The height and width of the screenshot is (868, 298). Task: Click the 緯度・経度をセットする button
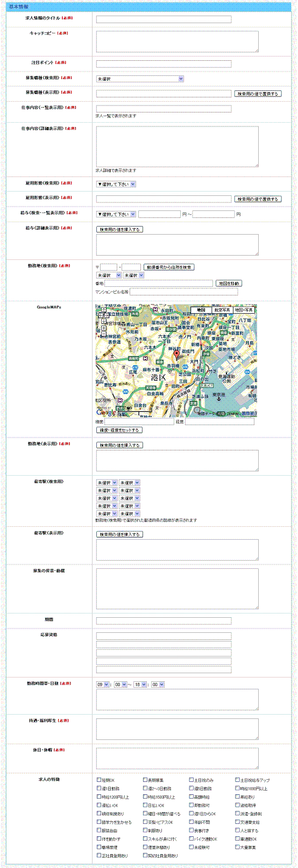(x=119, y=430)
